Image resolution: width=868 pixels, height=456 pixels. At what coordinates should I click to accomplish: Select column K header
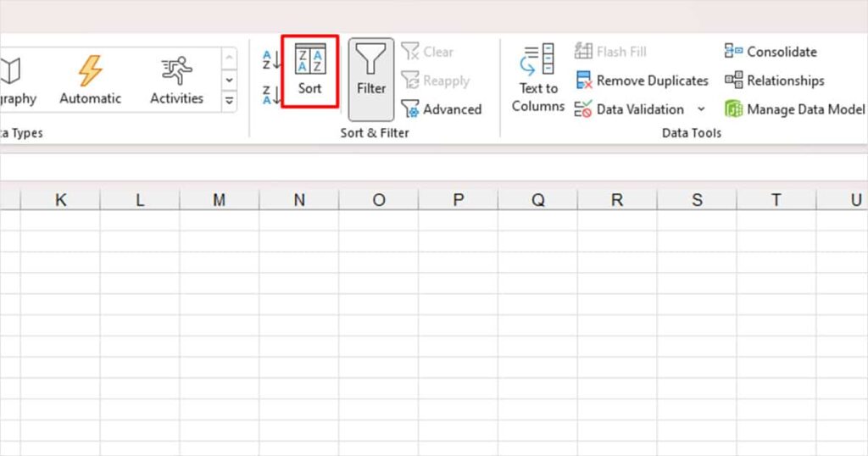[x=60, y=200]
